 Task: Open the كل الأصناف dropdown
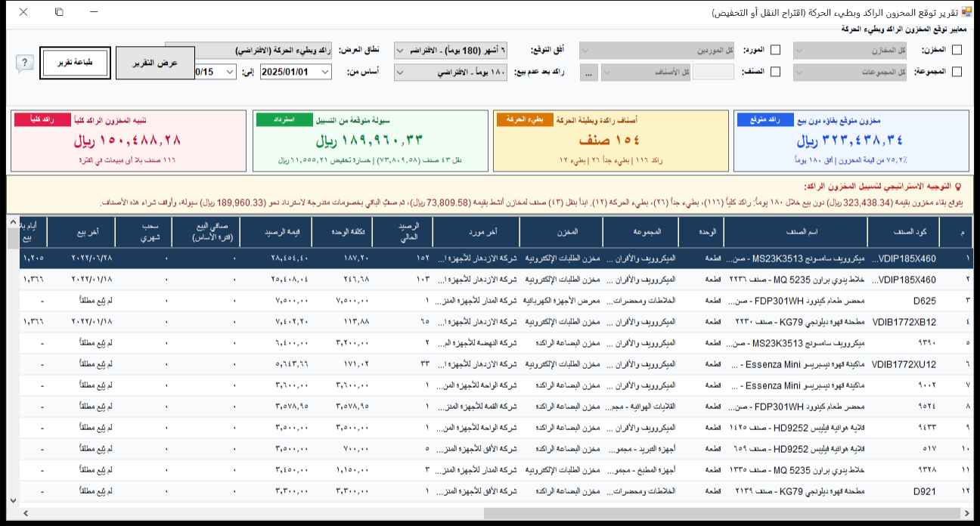(647, 73)
